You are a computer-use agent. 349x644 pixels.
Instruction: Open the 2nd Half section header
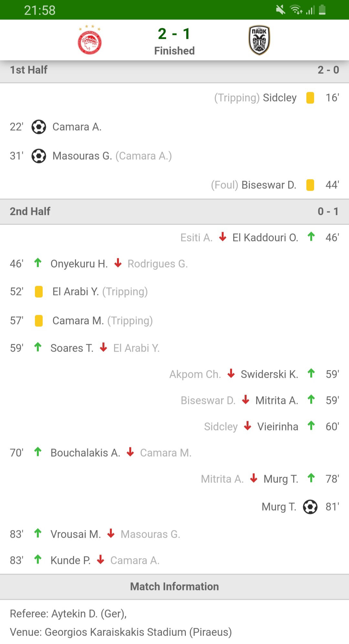(x=174, y=211)
